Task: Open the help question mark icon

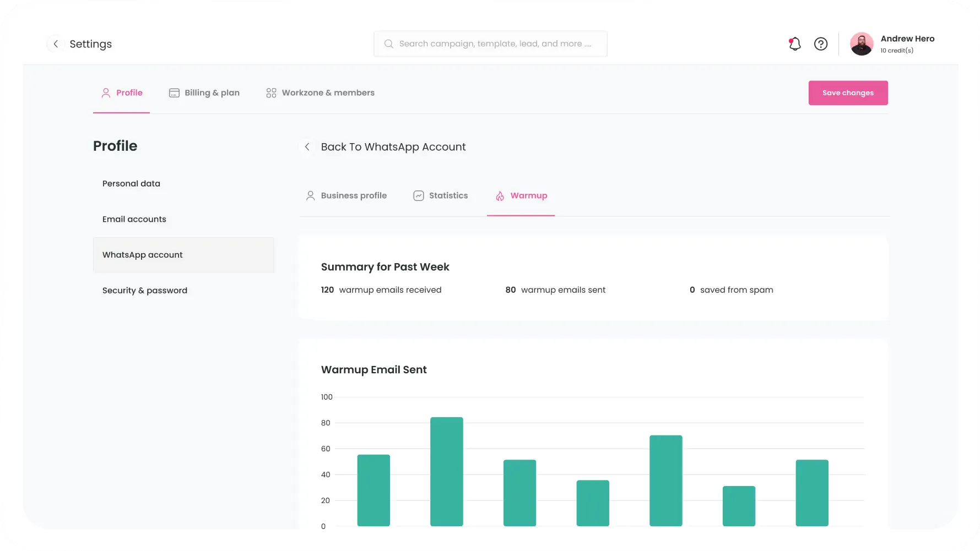Action: (x=821, y=44)
